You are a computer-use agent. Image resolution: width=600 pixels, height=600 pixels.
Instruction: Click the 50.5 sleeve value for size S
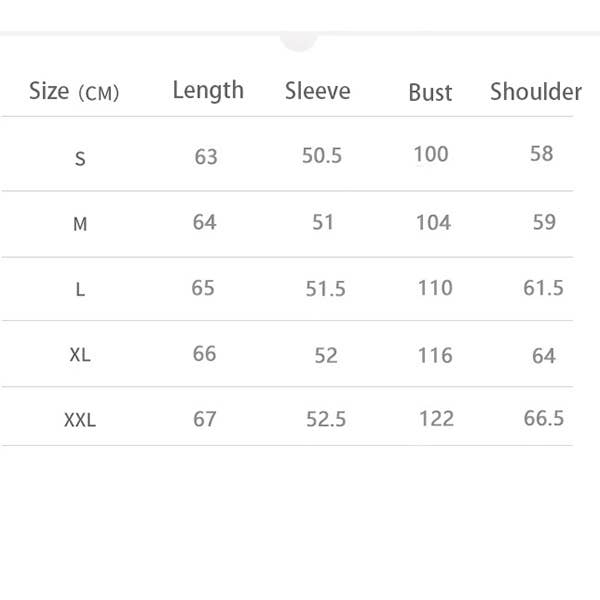(x=322, y=156)
